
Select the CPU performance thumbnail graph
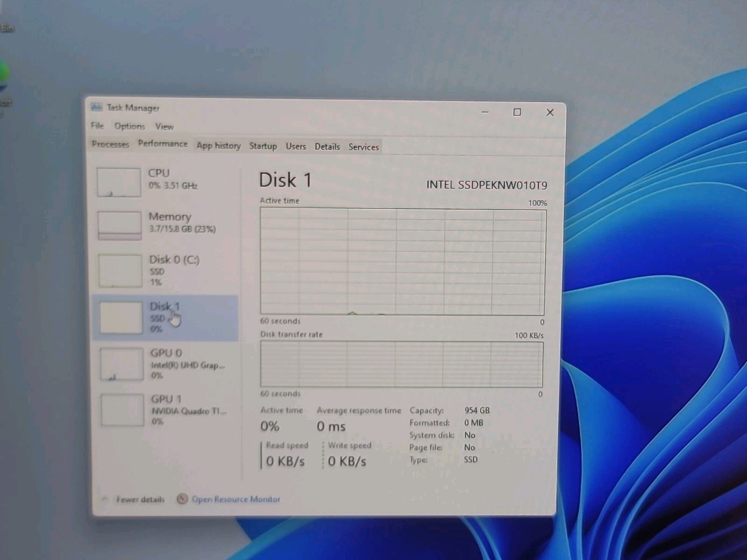pos(119,182)
